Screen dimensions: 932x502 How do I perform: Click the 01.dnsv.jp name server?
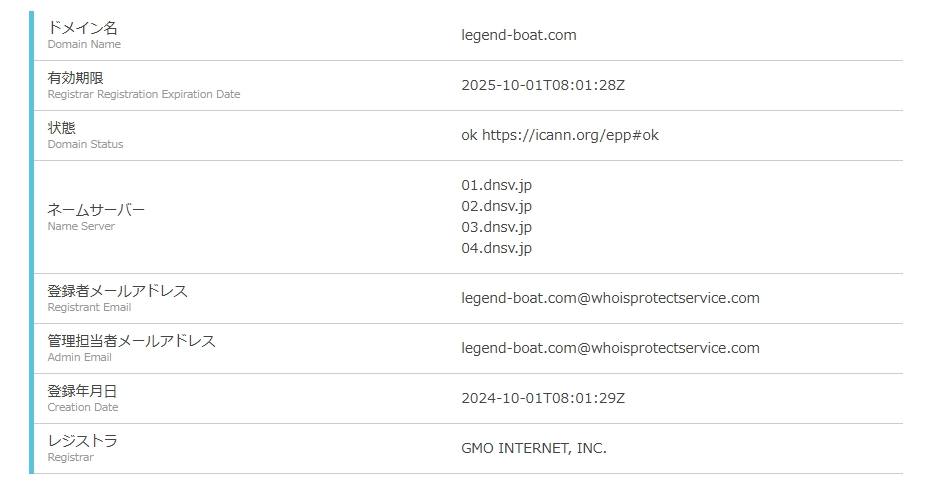click(496, 185)
